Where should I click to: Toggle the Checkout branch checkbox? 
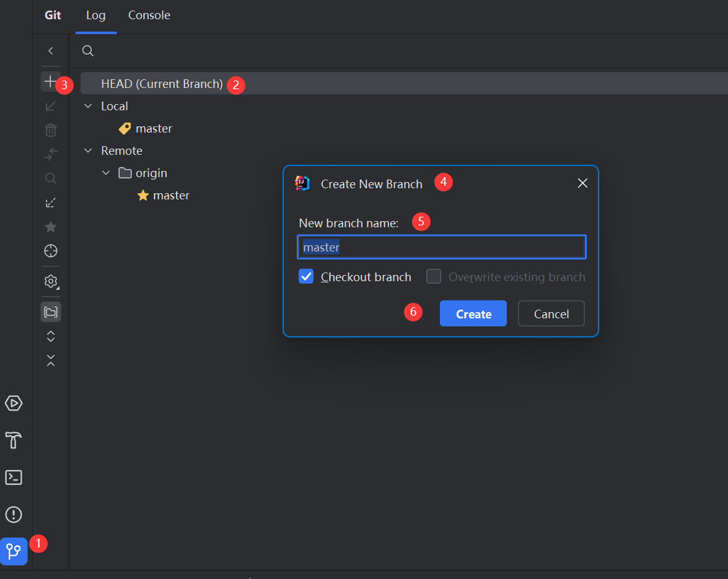coord(306,277)
